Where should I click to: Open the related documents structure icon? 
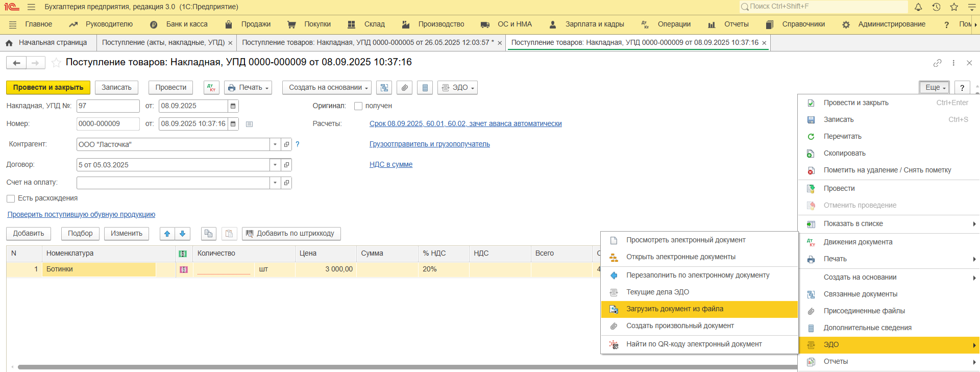point(384,88)
